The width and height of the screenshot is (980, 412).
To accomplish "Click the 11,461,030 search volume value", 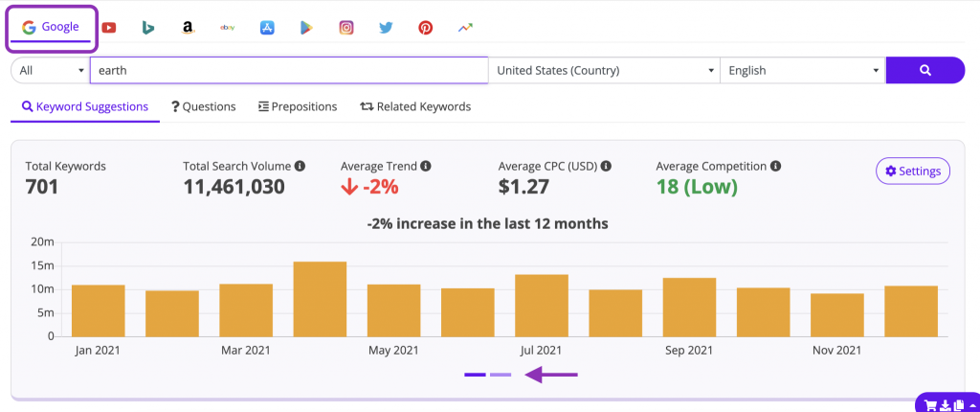I will [x=234, y=187].
